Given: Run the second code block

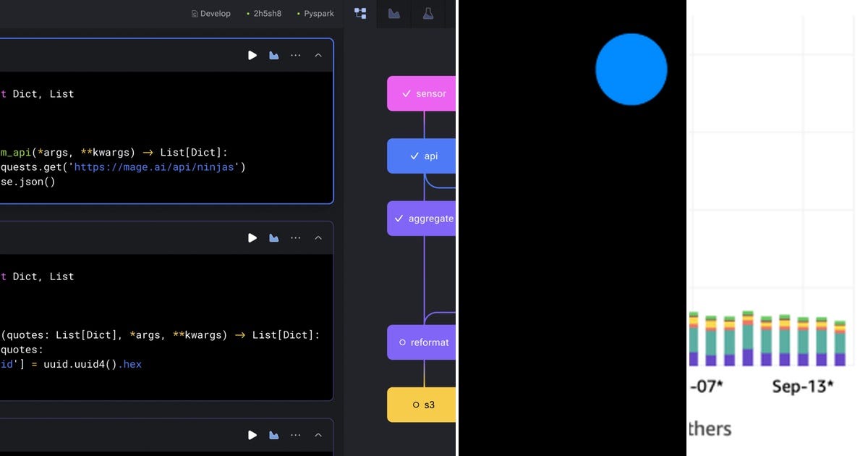Looking at the screenshot, I should 252,237.
